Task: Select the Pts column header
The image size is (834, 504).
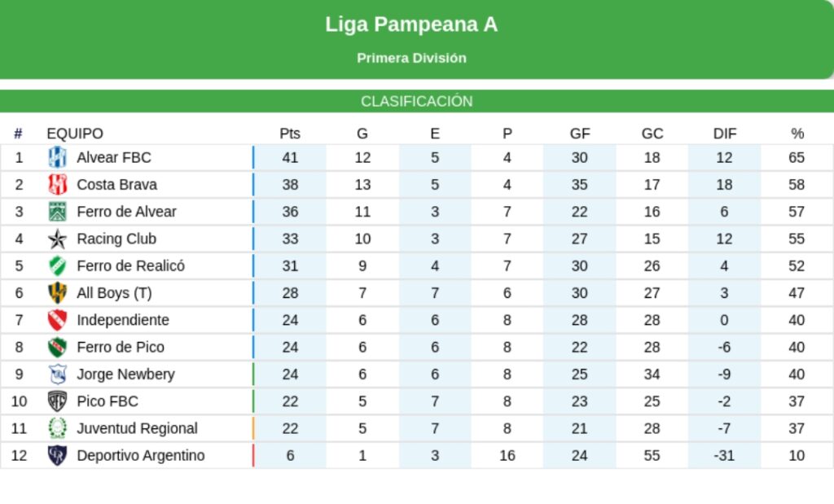Action: coord(290,134)
